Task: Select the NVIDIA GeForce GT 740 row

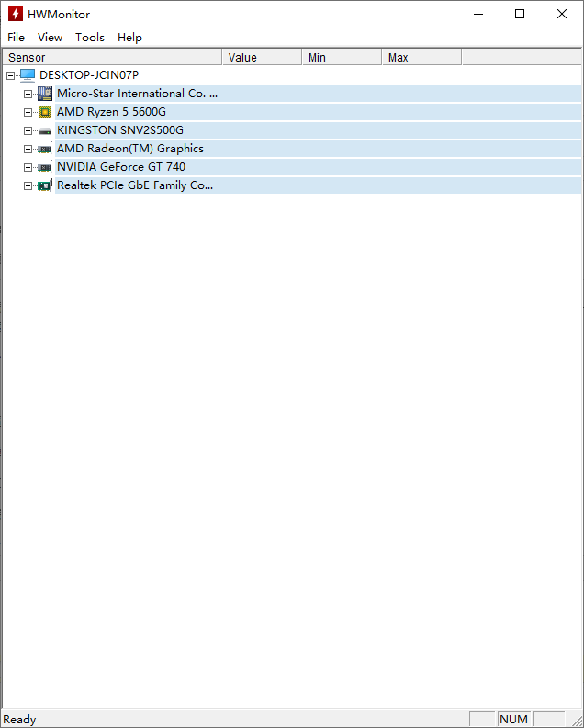Action: [x=318, y=167]
